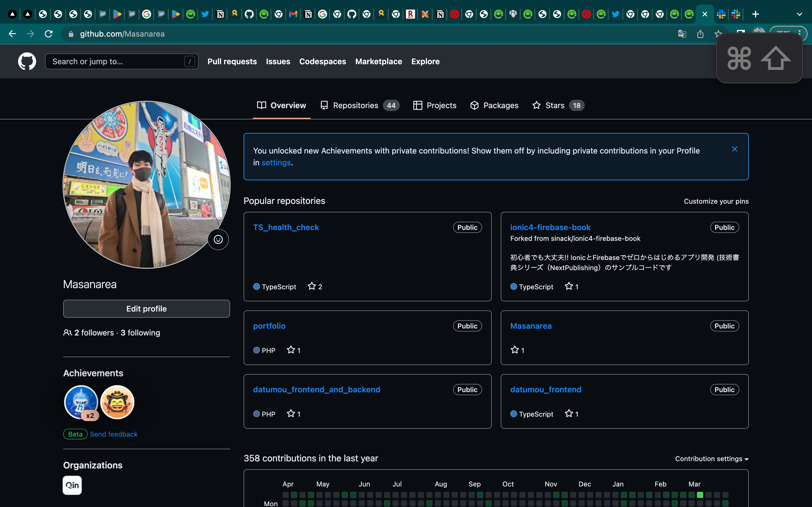Open the Qin organization avatar
Image resolution: width=812 pixels, height=507 pixels.
(72, 485)
